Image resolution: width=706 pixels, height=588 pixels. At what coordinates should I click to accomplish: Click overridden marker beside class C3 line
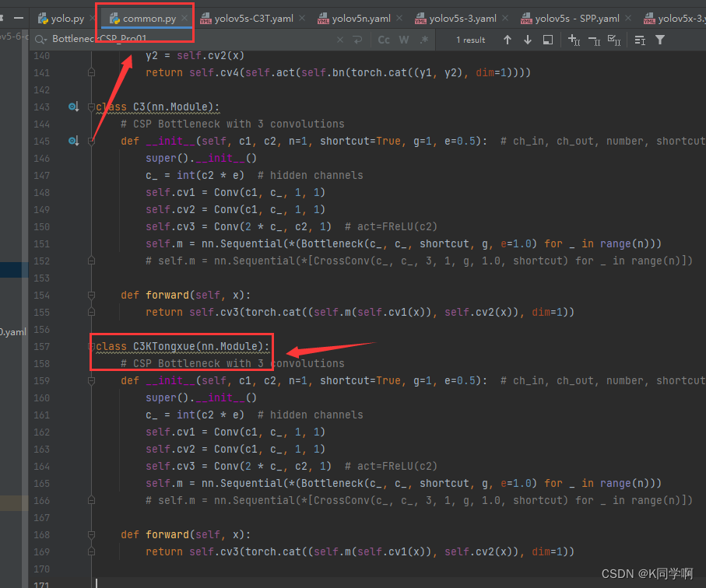click(73, 107)
